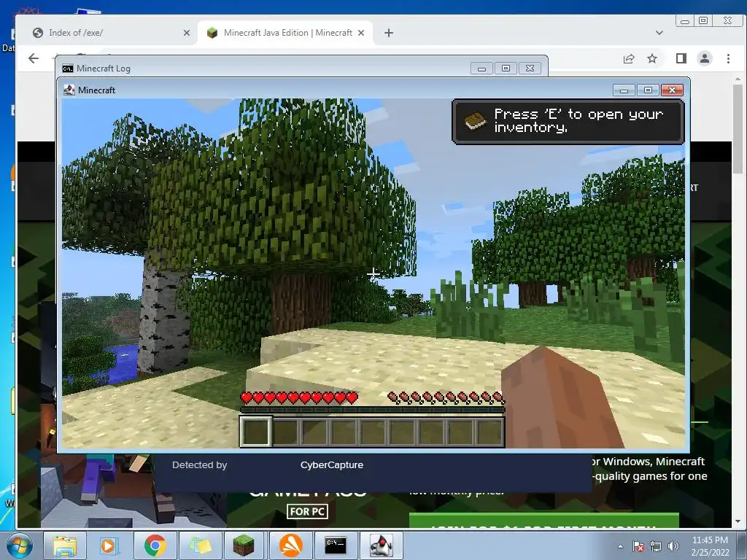Click the FOR PC label on webpage
Image resolution: width=747 pixels, height=560 pixels.
point(307,512)
